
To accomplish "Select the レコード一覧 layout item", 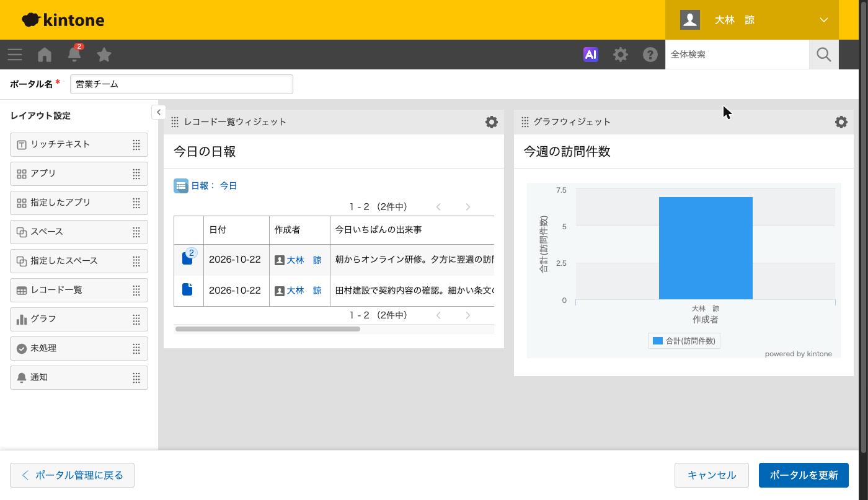I will click(x=79, y=290).
